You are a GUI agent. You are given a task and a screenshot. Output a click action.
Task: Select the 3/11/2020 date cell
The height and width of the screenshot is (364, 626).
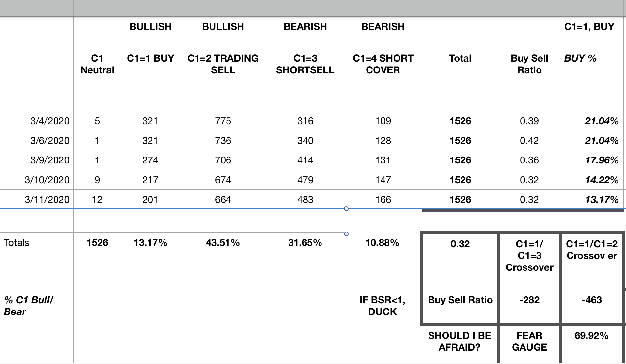click(x=47, y=200)
